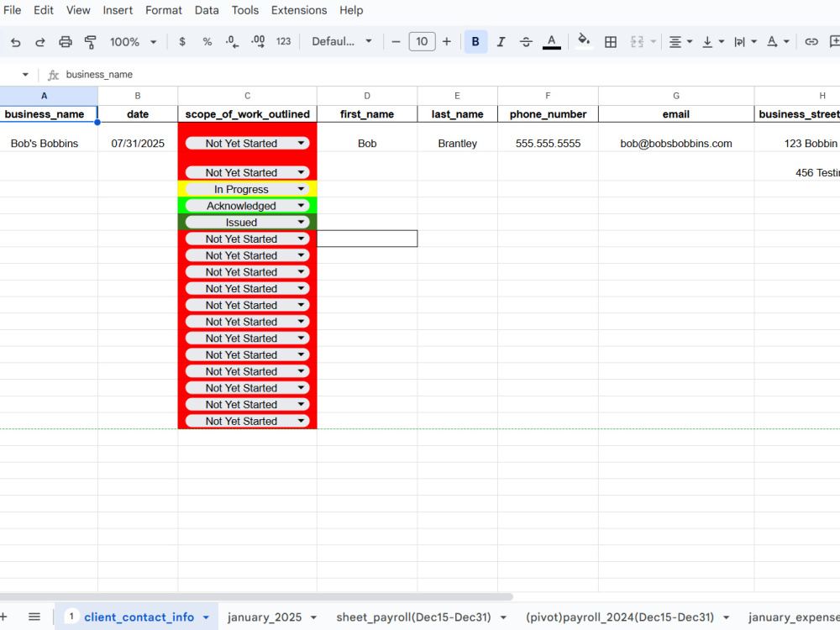Decrease font size minus button

point(396,42)
